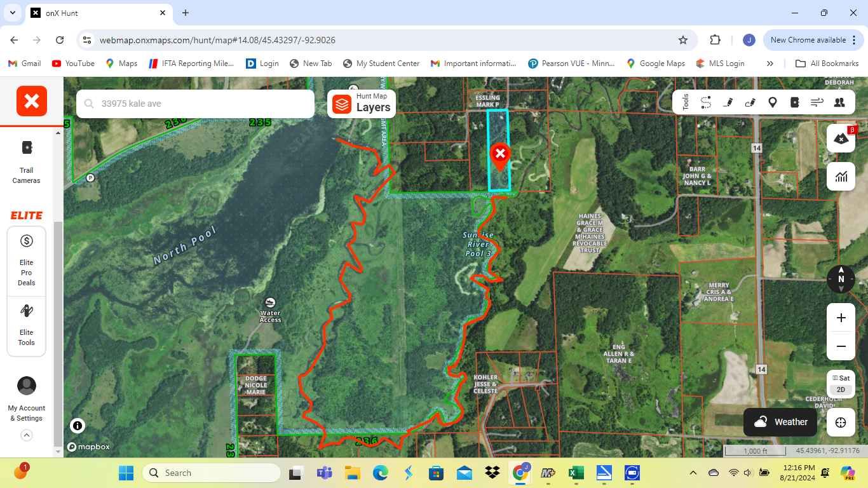Open My Account & Settings

(27, 399)
